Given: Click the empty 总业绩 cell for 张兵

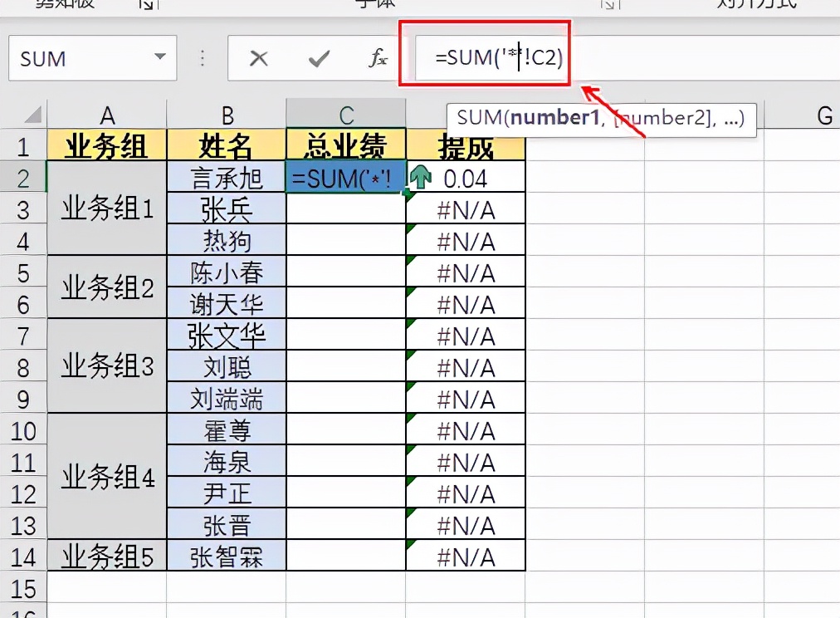Looking at the screenshot, I should click(346, 208).
